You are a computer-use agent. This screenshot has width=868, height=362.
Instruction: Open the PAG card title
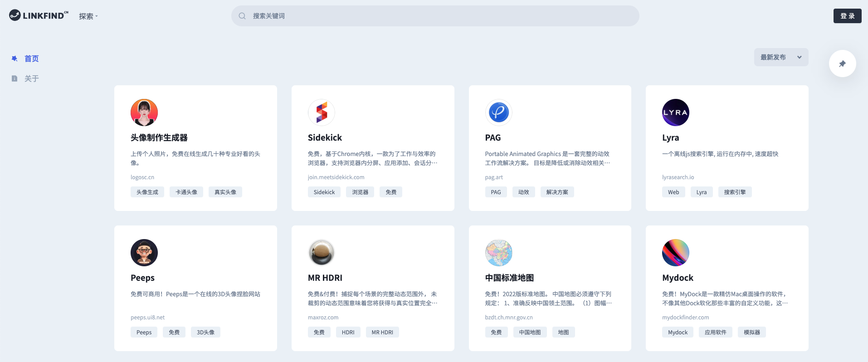[493, 137]
